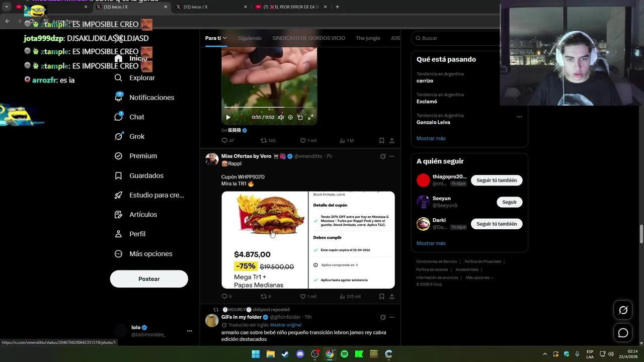Open Grok from the sidebar
Screen dimensions: 644x362
tap(129, 136)
